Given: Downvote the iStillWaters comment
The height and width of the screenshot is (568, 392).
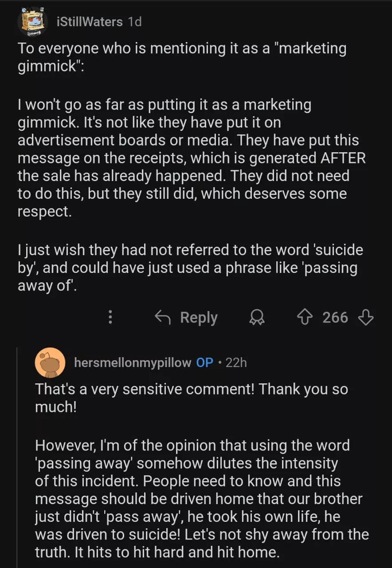Looking at the screenshot, I should coord(365,317).
